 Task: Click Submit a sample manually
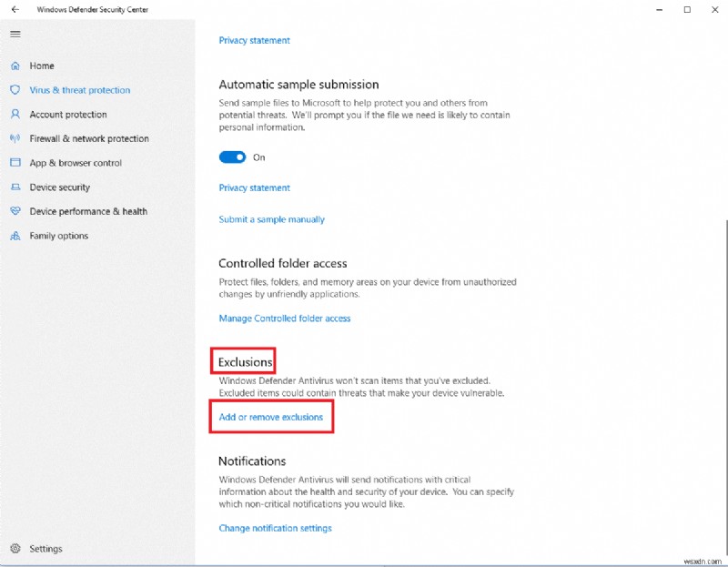tap(271, 218)
